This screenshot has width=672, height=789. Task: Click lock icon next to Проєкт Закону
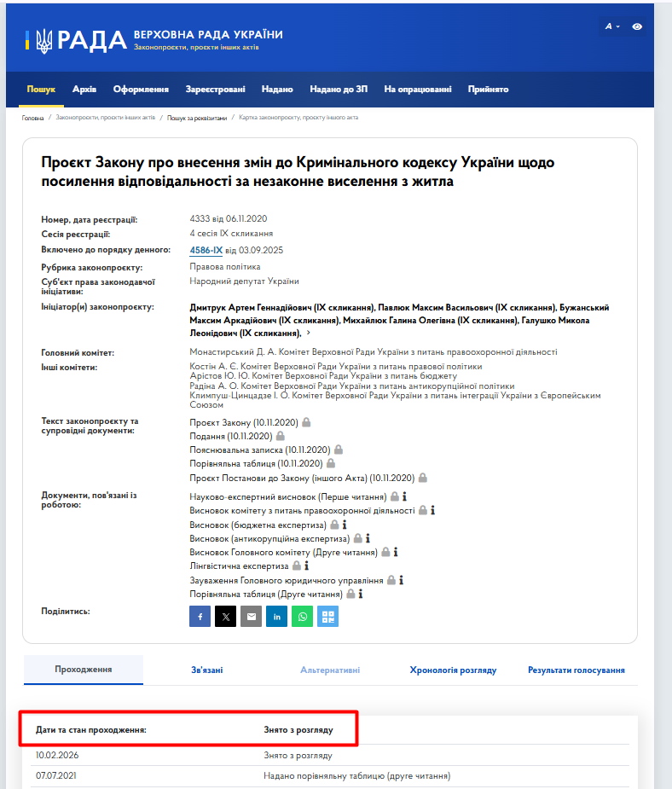[306, 422]
